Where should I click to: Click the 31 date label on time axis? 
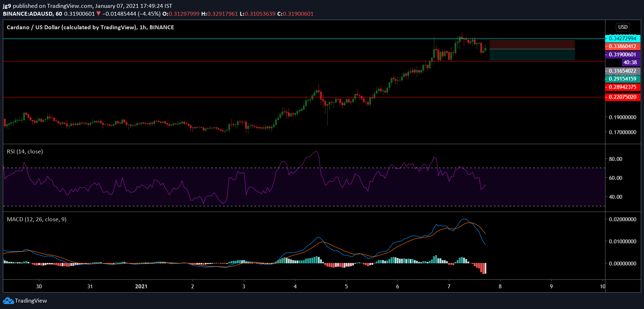[x=90, y=287]
